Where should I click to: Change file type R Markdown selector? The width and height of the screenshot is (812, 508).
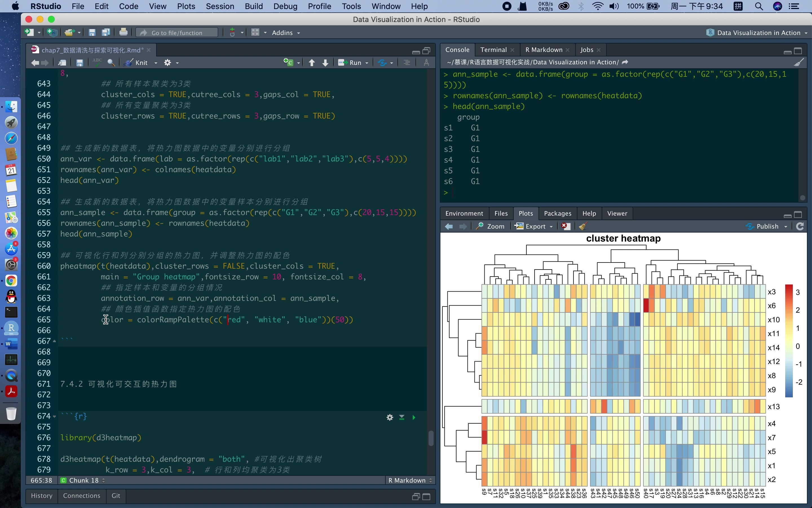410,480
